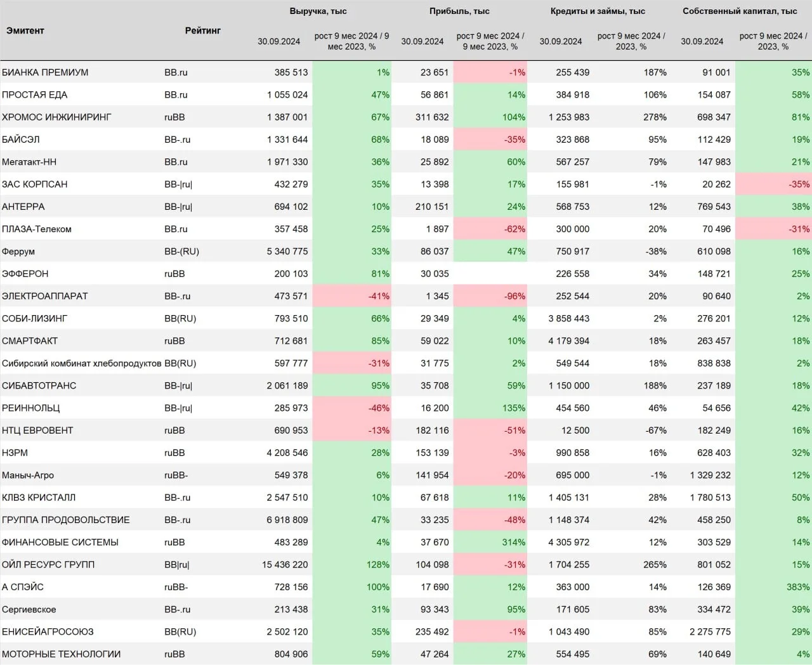Select issuer "Феррум"

(x=18, y=252)
